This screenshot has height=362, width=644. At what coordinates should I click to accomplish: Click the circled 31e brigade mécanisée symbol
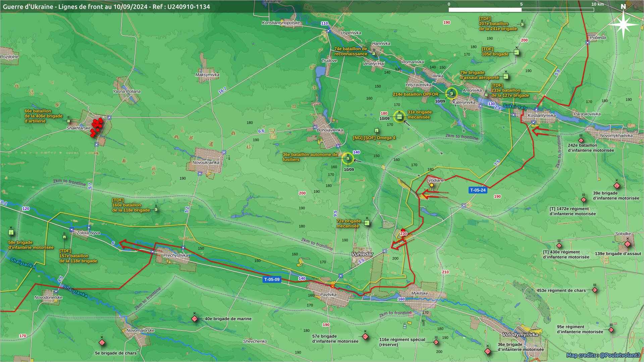(399, 117)
